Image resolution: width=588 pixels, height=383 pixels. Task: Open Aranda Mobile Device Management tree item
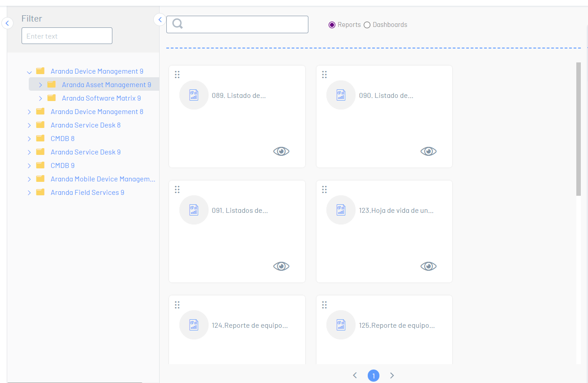pos(102,179)
